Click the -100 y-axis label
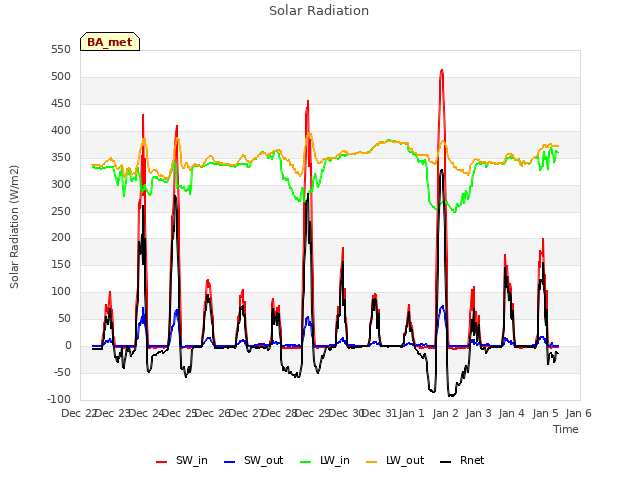The height and width of the screenshot is (480, 640). click(59, 399)
